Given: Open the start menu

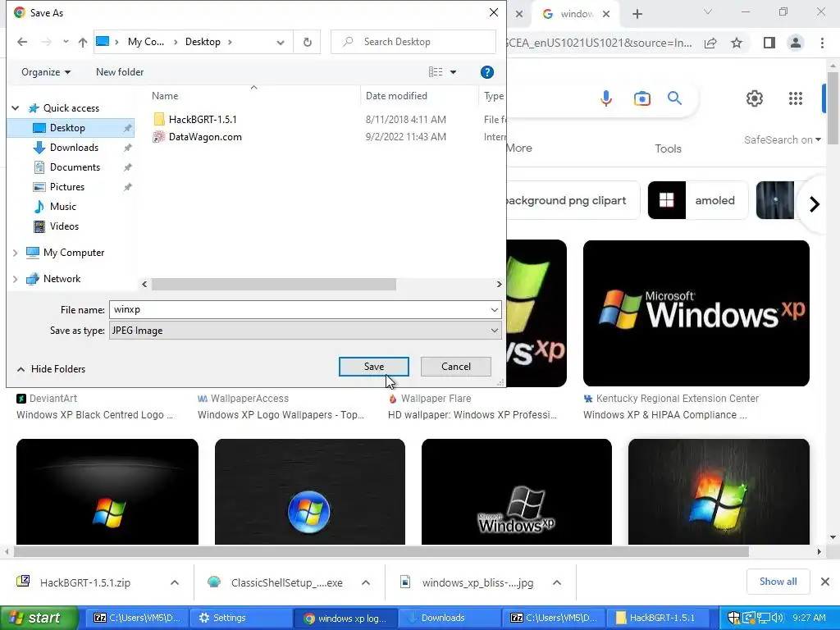Looking at the screenshot, I should 39,618.
